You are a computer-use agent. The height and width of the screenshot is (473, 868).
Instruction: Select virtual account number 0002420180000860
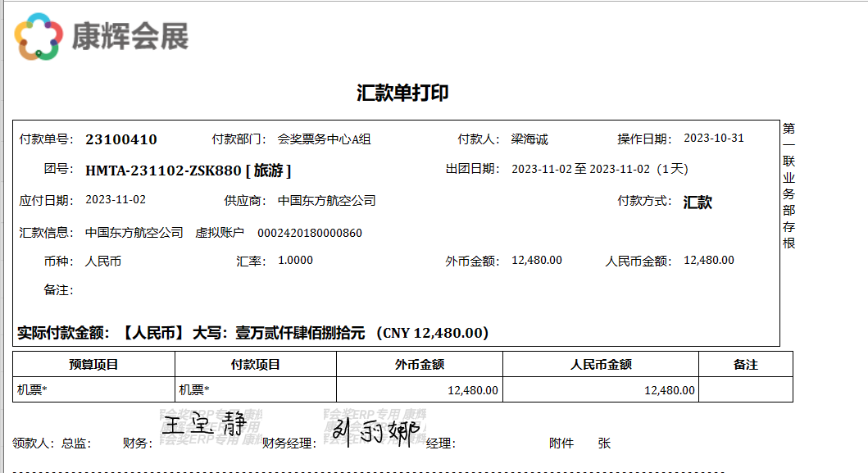point(310,234)
